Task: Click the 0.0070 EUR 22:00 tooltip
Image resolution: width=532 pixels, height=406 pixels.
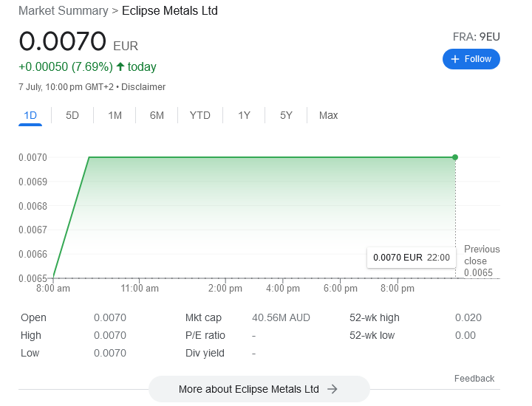Action: (x=412, y=258)
